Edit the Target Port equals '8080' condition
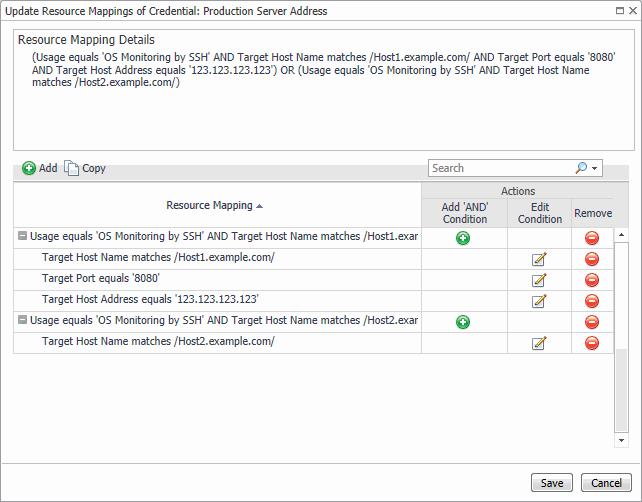This screenshot has width=642, height=502. tap(540, 280)
